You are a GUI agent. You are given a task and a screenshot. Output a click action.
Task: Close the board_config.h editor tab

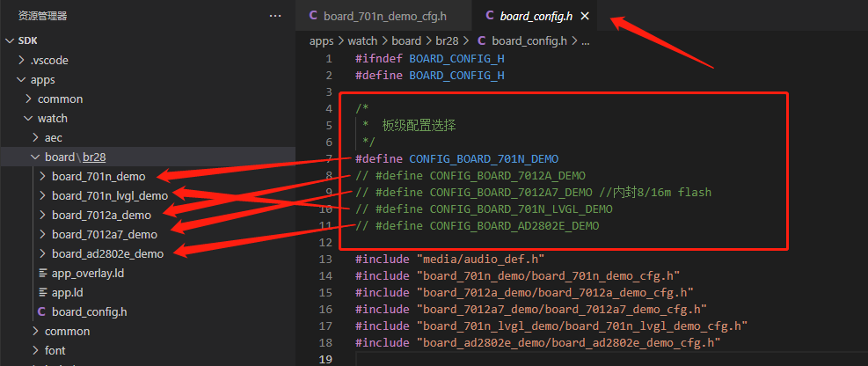click(x=585, y=16)
